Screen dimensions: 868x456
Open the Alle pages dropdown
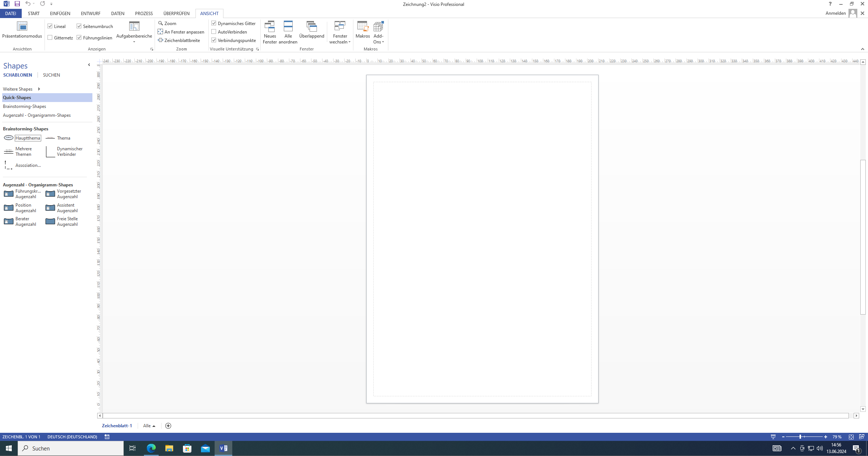click(149, 425)
